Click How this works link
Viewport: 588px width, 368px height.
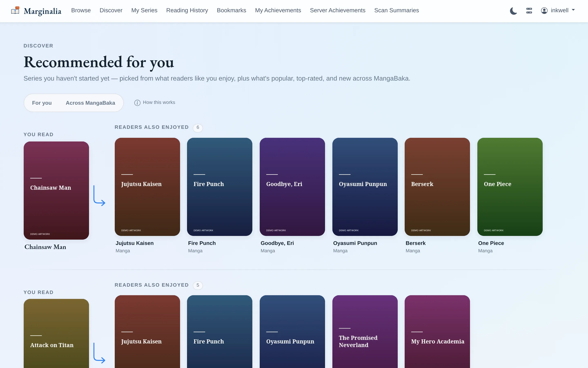pos(159,102)
